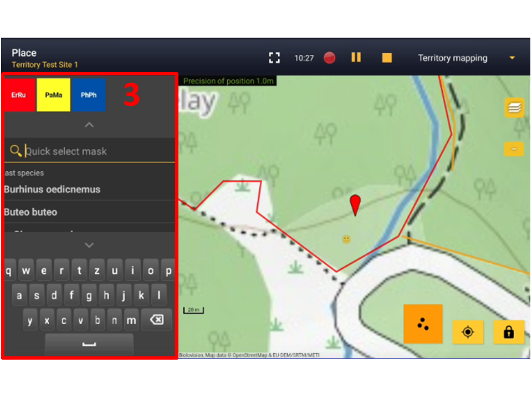Select the yellow PaMa species shortcut

[x=54, y=95]
